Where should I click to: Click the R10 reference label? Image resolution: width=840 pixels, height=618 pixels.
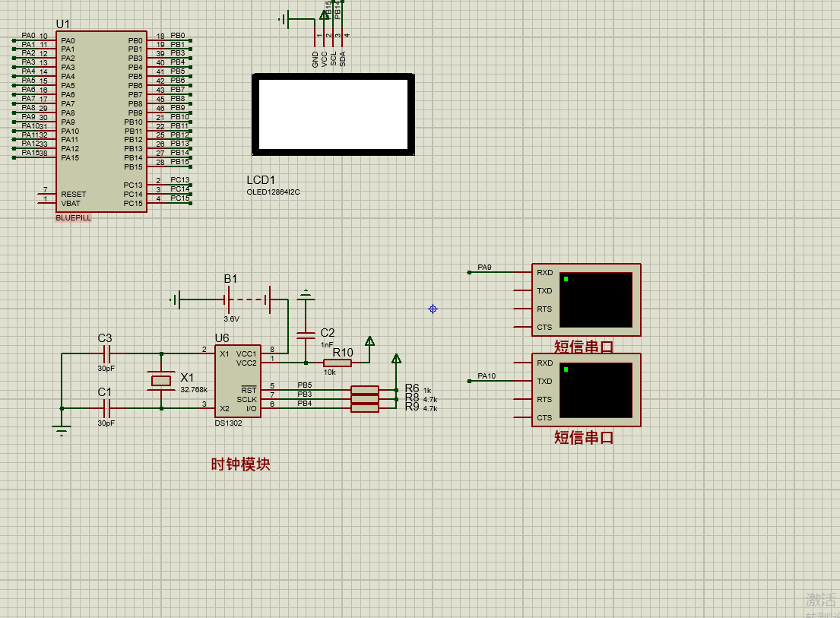(343, 353)
